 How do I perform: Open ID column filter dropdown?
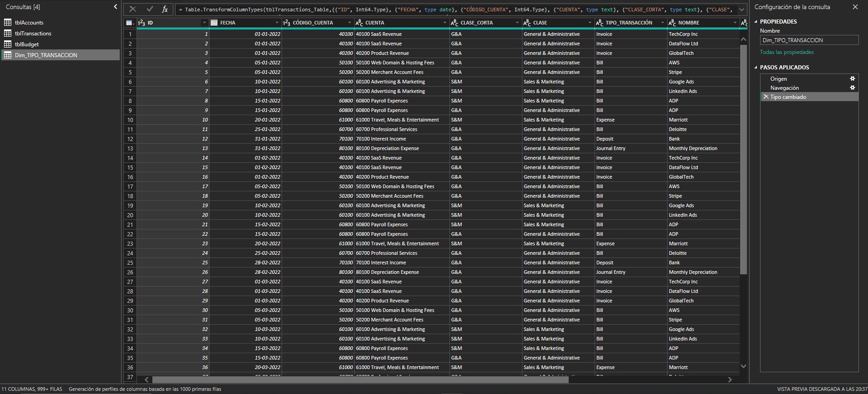point(205,23)
